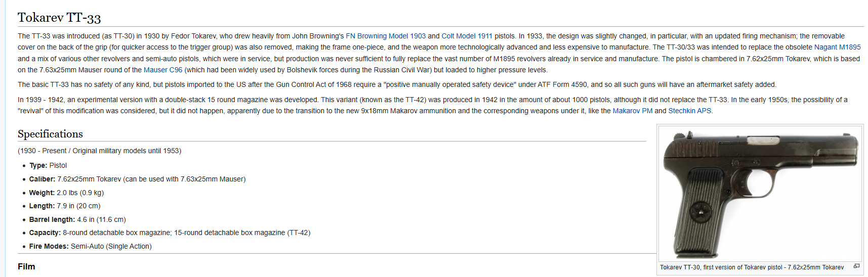Open the Makarov PM link
This screenshot has width=868, height=277.
[x=632, y=111]
